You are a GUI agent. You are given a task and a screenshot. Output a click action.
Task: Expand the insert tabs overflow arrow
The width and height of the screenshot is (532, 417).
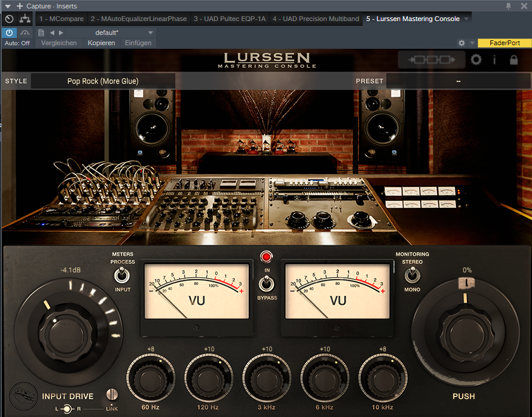click(x=466, y=19)
